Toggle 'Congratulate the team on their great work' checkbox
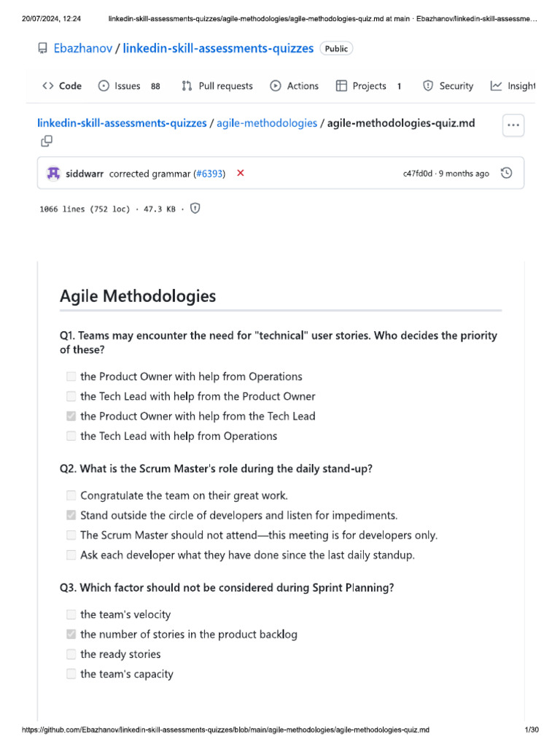This screenshot has height=747, width=560. 71,495
